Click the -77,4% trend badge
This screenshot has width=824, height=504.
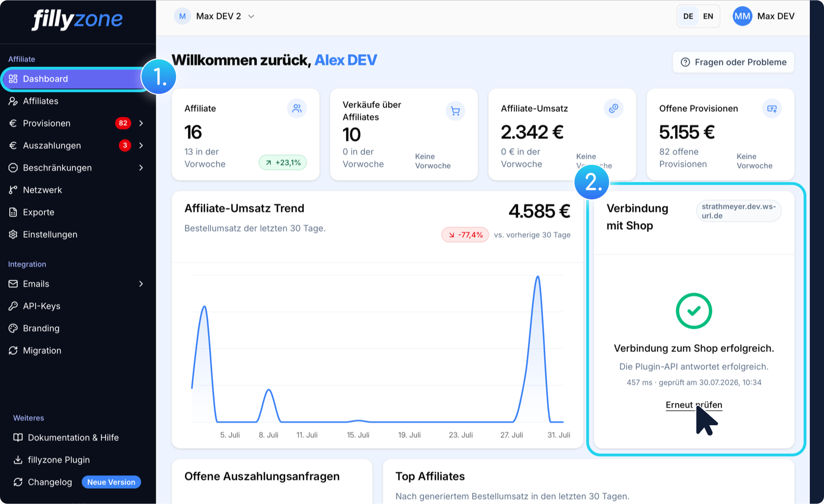[x=465, y=235]
